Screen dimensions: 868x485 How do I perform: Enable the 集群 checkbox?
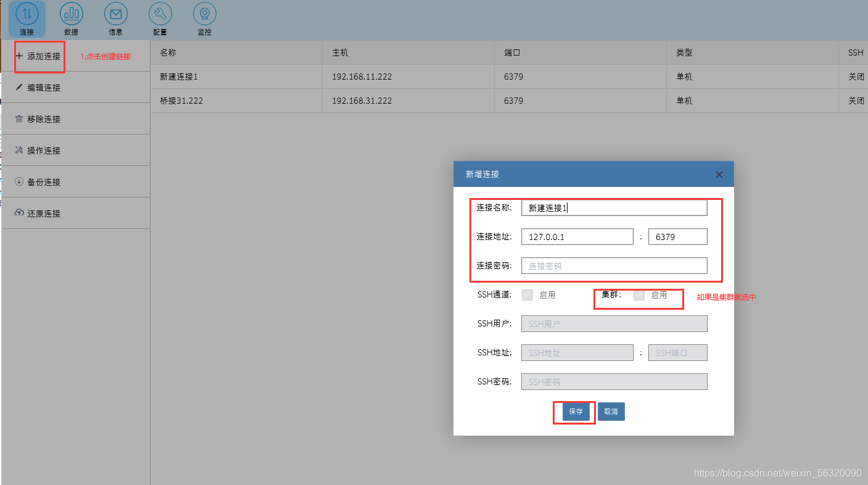point(639,295)
